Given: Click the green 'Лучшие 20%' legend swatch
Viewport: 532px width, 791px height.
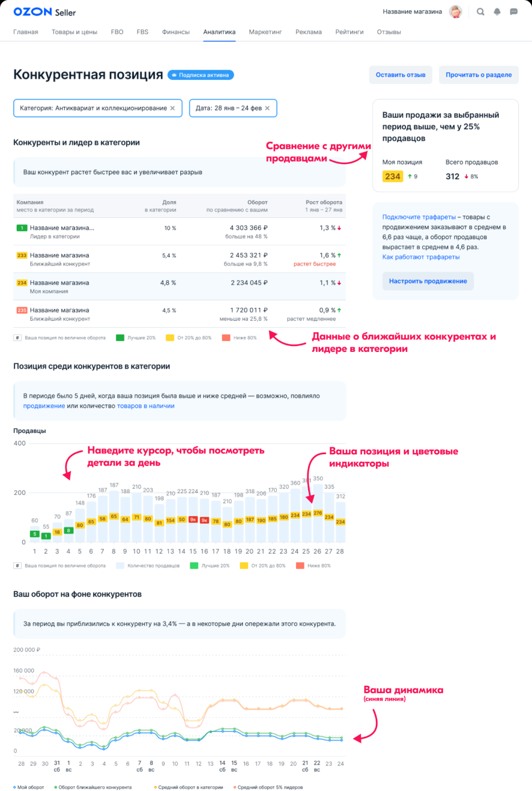Looking at the screenshot, I should [120, 338].
